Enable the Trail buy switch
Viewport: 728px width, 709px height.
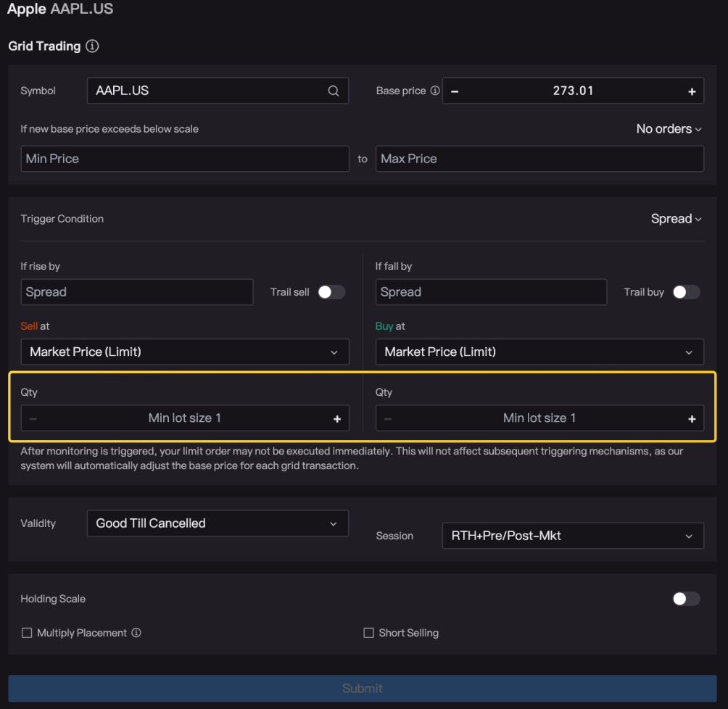[x=686, y=292]
